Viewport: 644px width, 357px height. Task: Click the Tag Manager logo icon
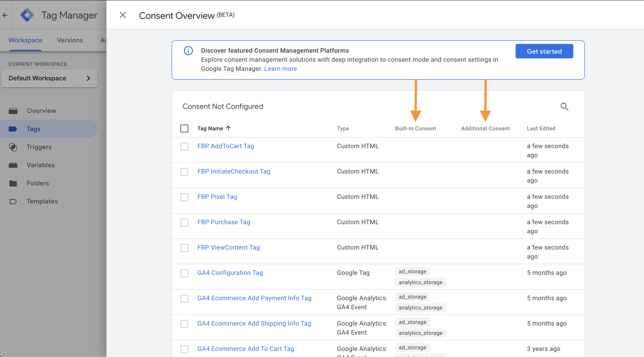pos(27,15)
